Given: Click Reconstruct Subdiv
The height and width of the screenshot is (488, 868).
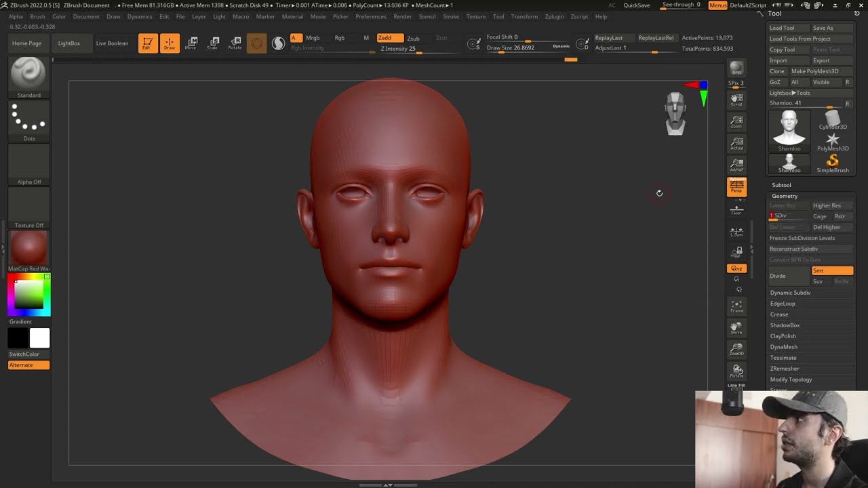Looking at the screenshot, I should click(810, 249).
